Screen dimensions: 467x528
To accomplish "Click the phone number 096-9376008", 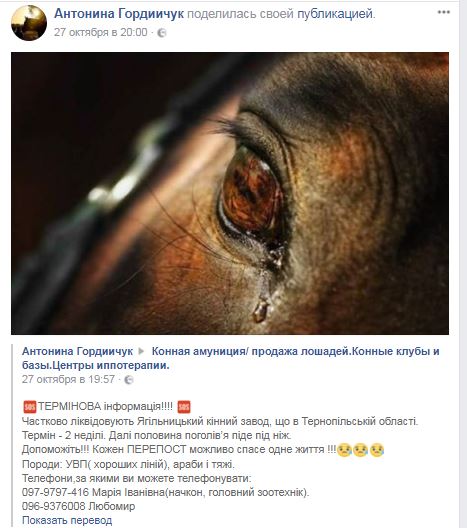I will 54,506.
